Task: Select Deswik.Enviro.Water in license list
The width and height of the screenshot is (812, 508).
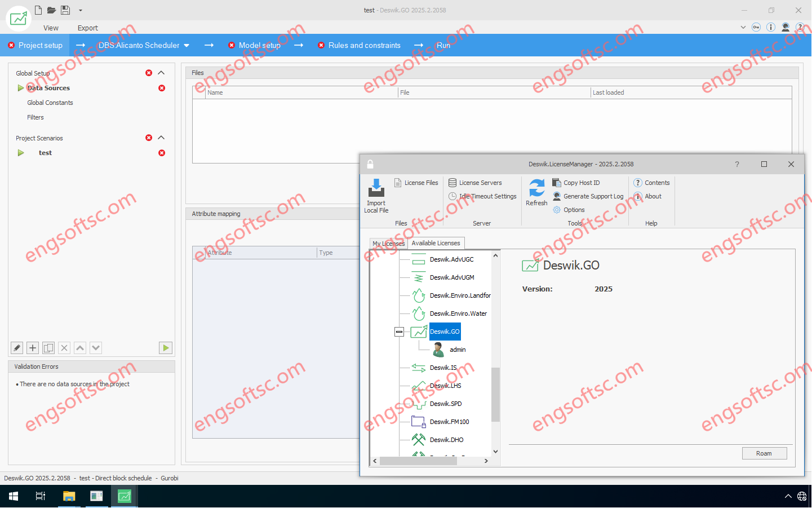Action: click(458, 313)
